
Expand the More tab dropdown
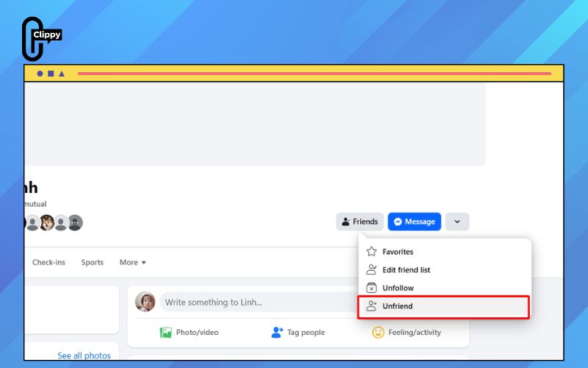[133, 262]
